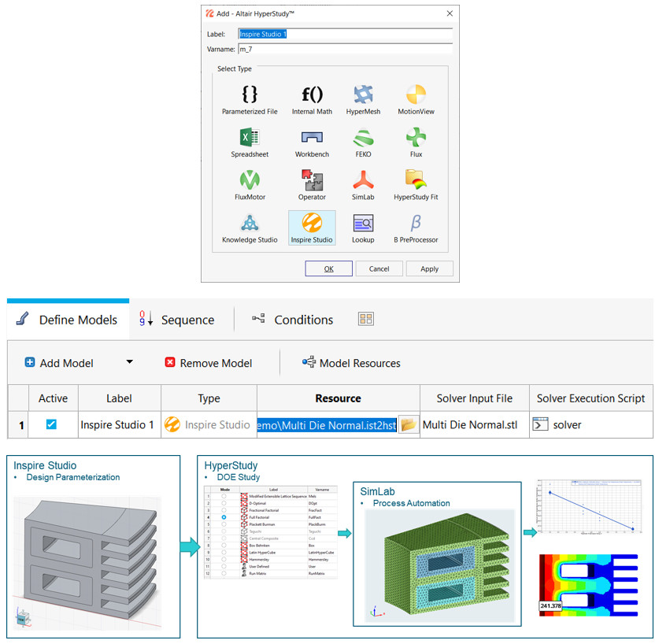Confirm the dialog with OK
The height and width of the screenshot is (644, 659).
coord(328,268)
